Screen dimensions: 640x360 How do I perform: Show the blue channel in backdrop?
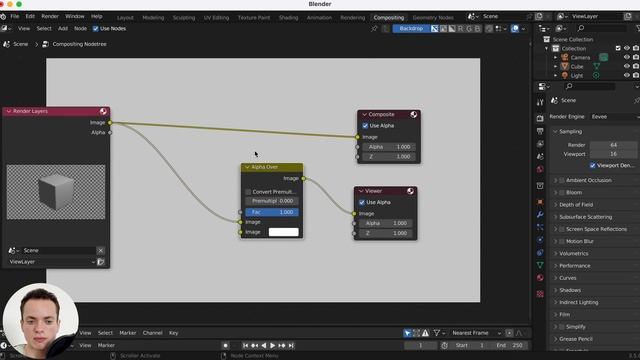pyautogui.click(x=478, y=29)
